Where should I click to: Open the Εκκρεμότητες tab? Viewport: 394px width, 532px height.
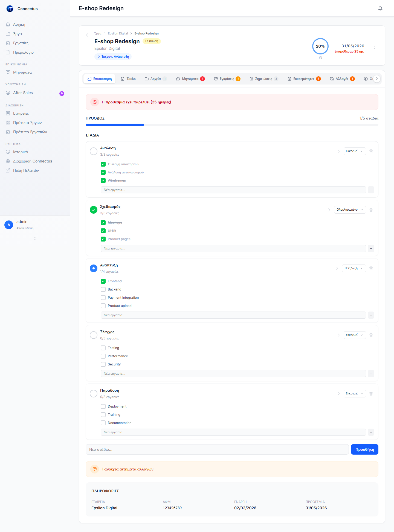(x=304, y=79)
